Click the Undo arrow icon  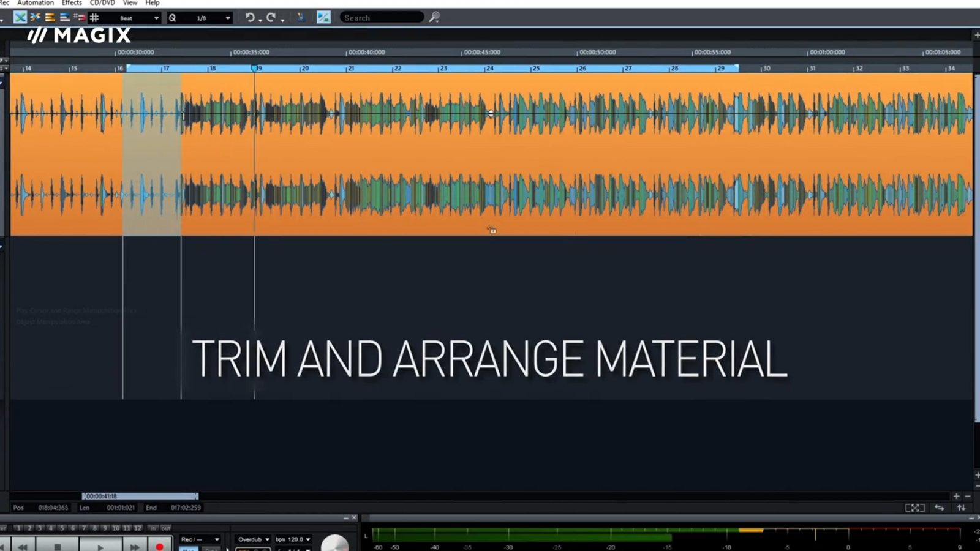click(x=249, y=18)
